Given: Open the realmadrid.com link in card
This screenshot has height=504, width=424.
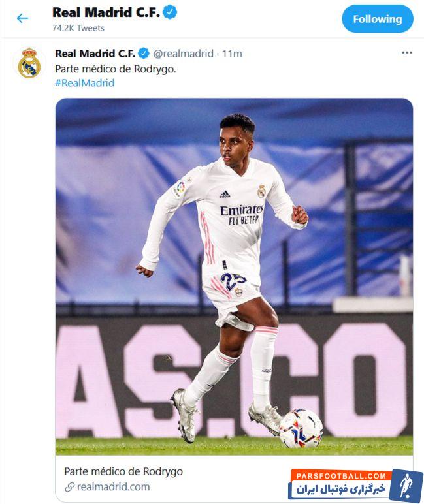Looking at the screenshot, I should pyautogui.click(x=113, y=486).
